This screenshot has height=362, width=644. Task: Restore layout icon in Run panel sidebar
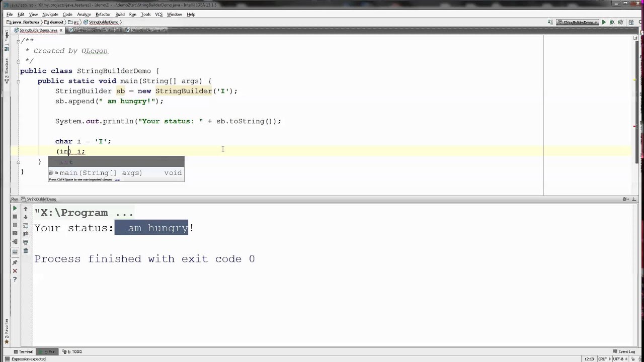pyautogui.click(x=15, y=251)
